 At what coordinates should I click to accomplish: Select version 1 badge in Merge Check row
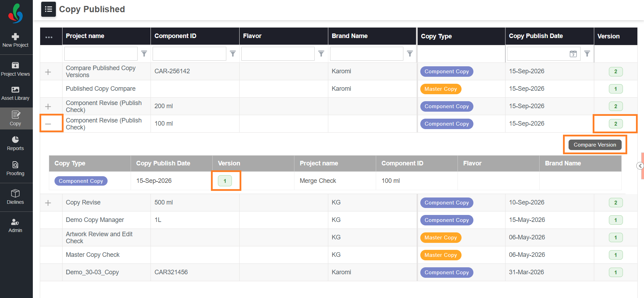click(225, 181)
